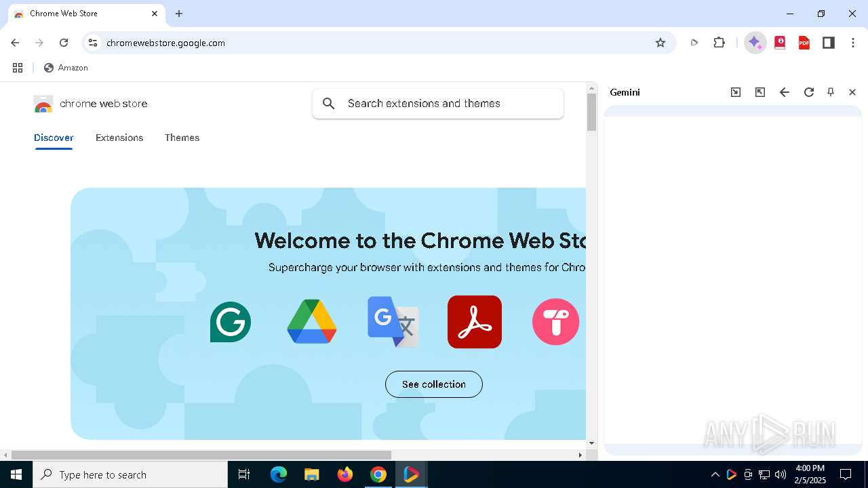Open the Grammarly extension icon in banner
Image resolution: width=868 pixels, height=488 pixels.
tap(231, 322)
